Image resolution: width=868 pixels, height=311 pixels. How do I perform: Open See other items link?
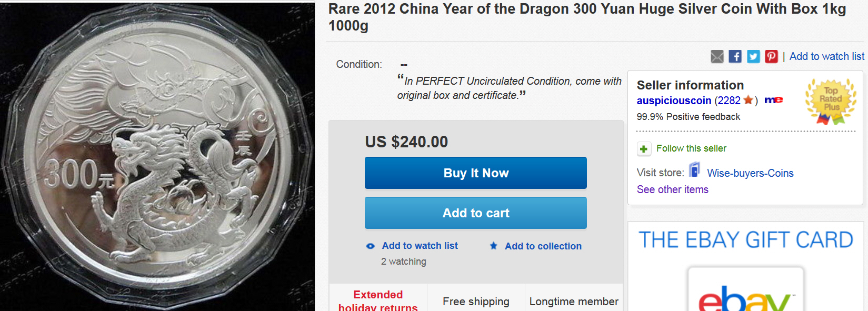pyautogui.click(x=672, y=189)
